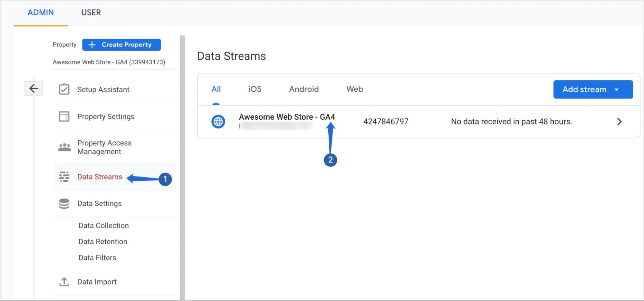Image resolution: width=644 pixels, height=301 pixels.
Task: Select the Web streams tab
Action: point(355,89)
